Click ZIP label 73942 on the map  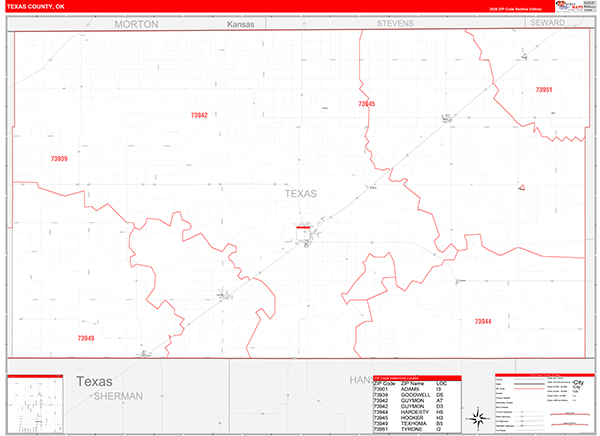(x=199, y=115)
